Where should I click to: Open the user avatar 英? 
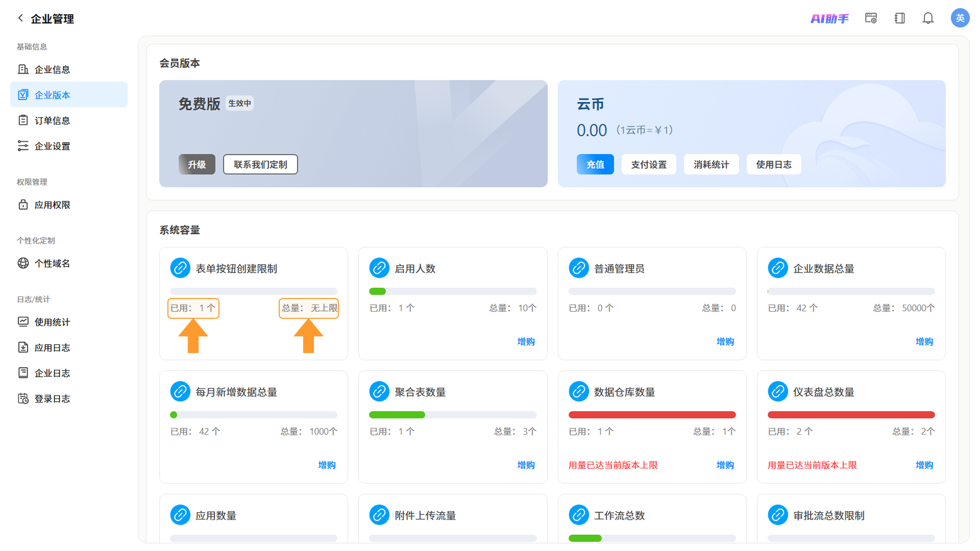[x=960, y=18]
